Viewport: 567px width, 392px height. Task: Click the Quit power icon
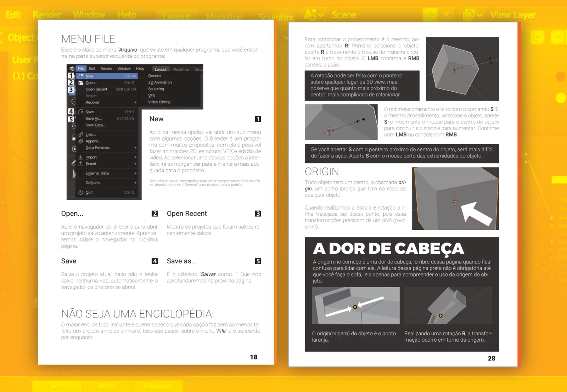80,192
